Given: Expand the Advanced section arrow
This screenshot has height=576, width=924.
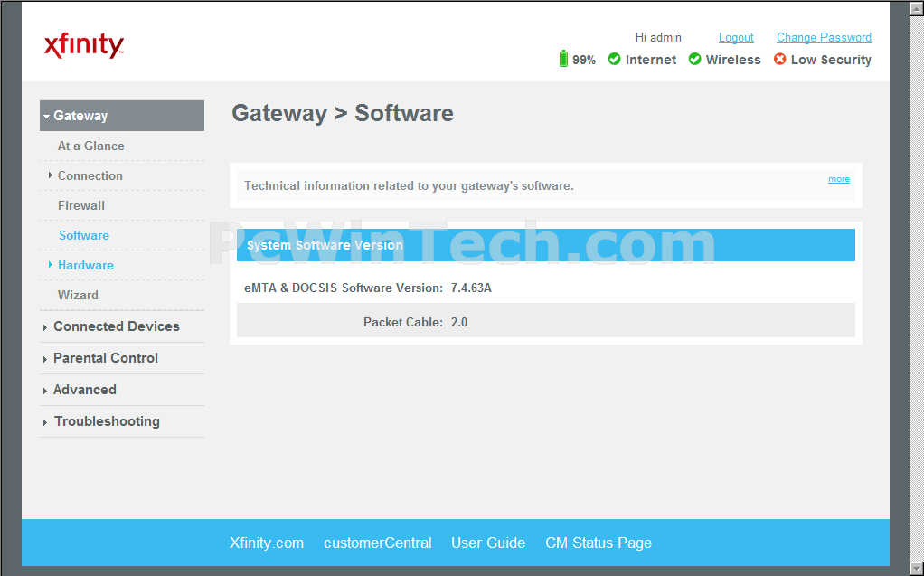Looking at the screenshot, I should pos(45,391).
